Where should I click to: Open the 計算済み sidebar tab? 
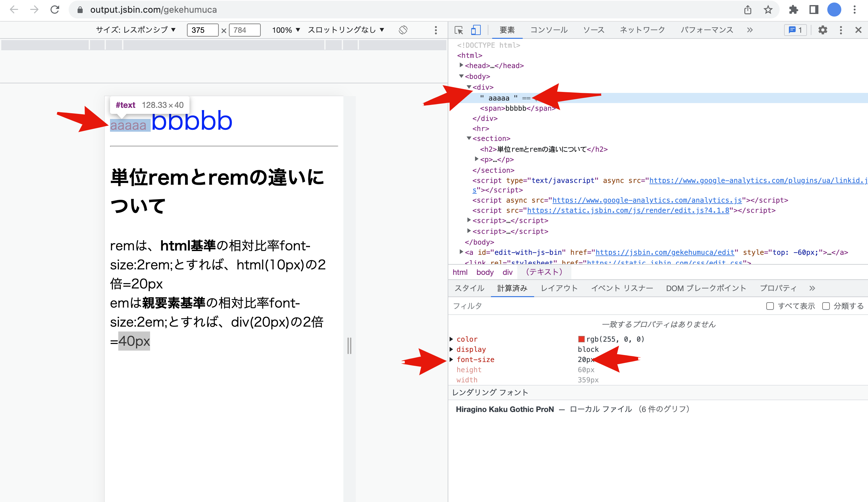pyautogui.click(x=512, y=288)
